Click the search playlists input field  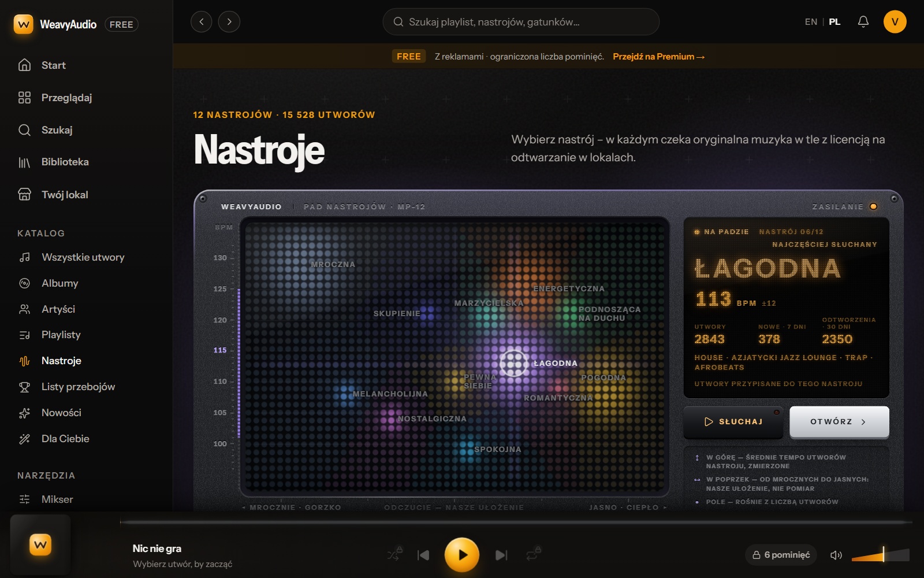[x=521, y=22]
